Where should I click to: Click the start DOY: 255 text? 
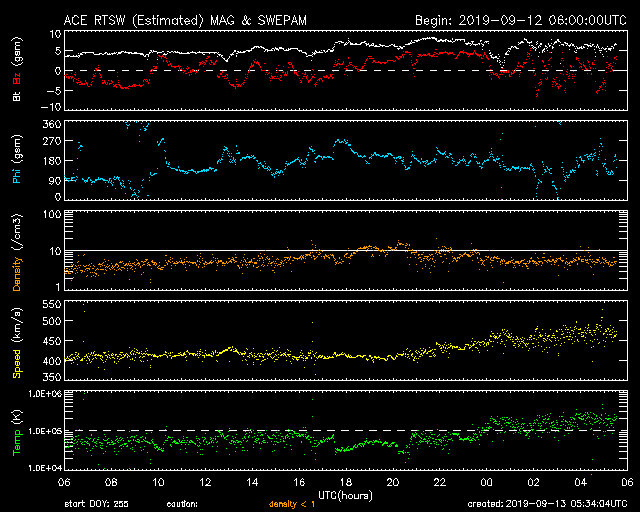click(x=96, y=504)
